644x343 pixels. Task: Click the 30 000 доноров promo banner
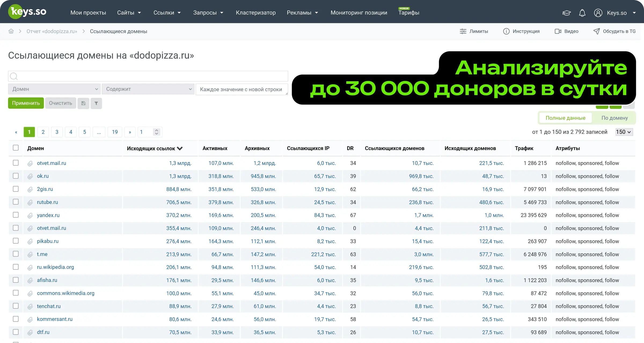click(464, 78)
